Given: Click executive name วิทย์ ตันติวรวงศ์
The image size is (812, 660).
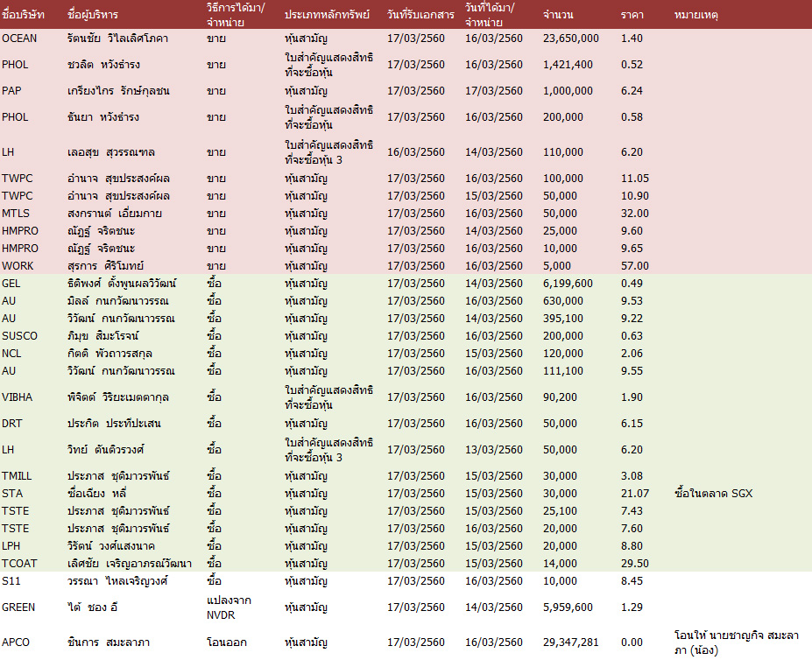Looking at the screenshot, I should click(106, 449).
